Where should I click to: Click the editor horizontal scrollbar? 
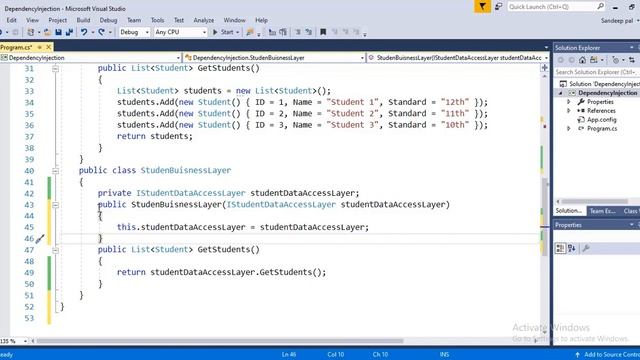click(x=220, y=341)
